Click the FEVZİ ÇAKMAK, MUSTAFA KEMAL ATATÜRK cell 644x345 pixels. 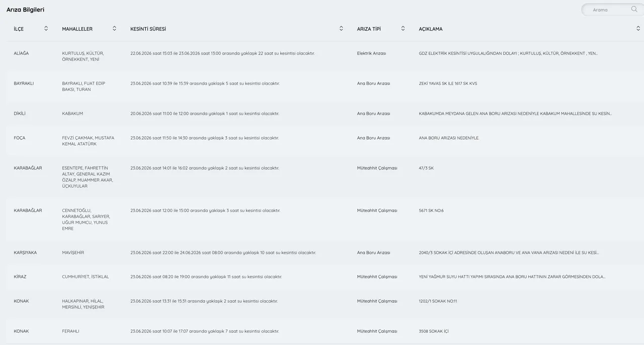pos(88,141)
